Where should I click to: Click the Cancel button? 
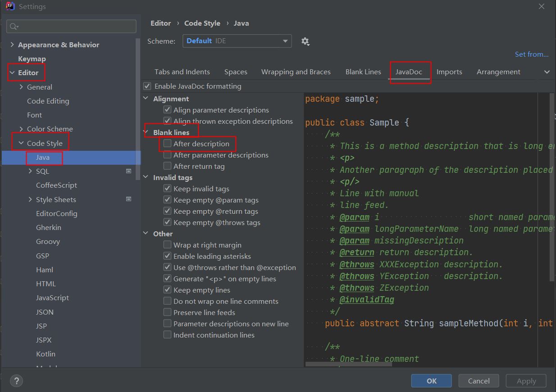click(x=479, y=381)
